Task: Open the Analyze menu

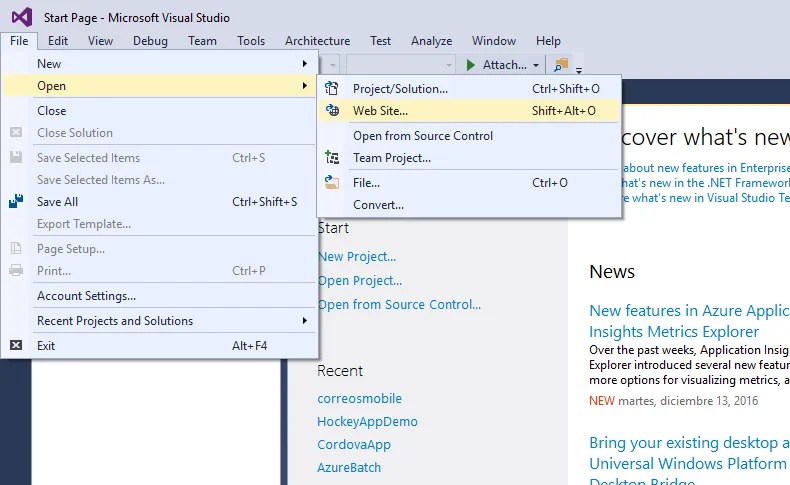Action: [431, 41]
